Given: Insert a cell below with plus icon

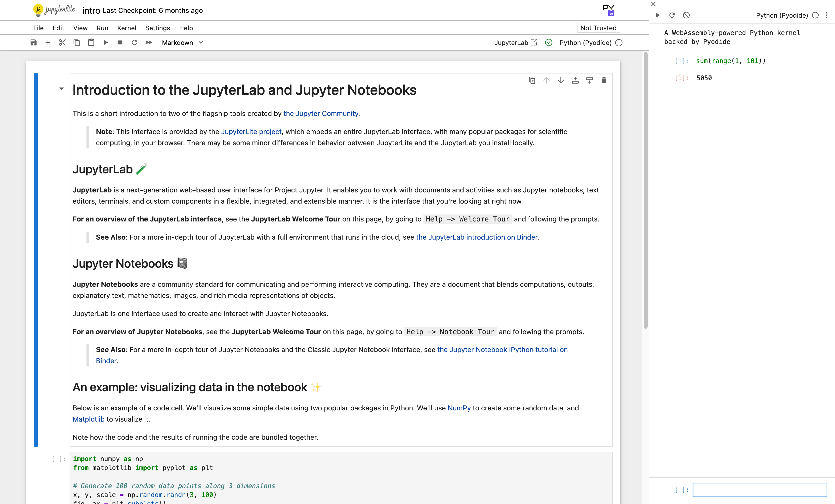Looking at the screenshot, I should pos(48,43).
